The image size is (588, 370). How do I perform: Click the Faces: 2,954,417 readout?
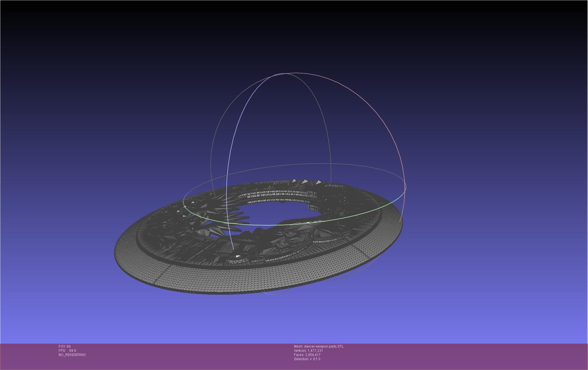[x=307, y=355]
